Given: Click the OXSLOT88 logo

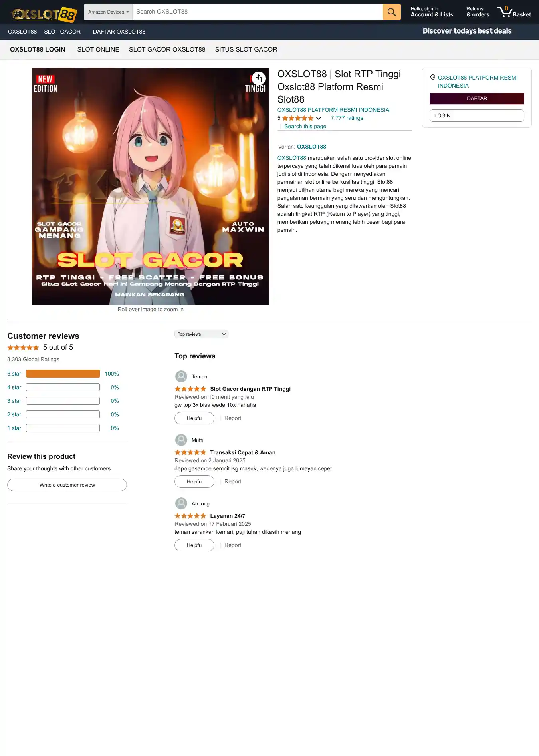Looking at the screenshot, I should point(44,14).
